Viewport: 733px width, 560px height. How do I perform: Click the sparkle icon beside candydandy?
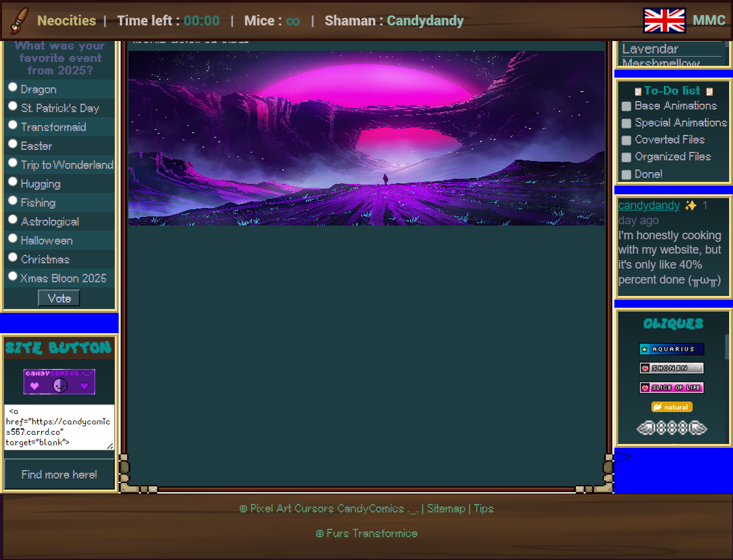click(x=691, y=205)
